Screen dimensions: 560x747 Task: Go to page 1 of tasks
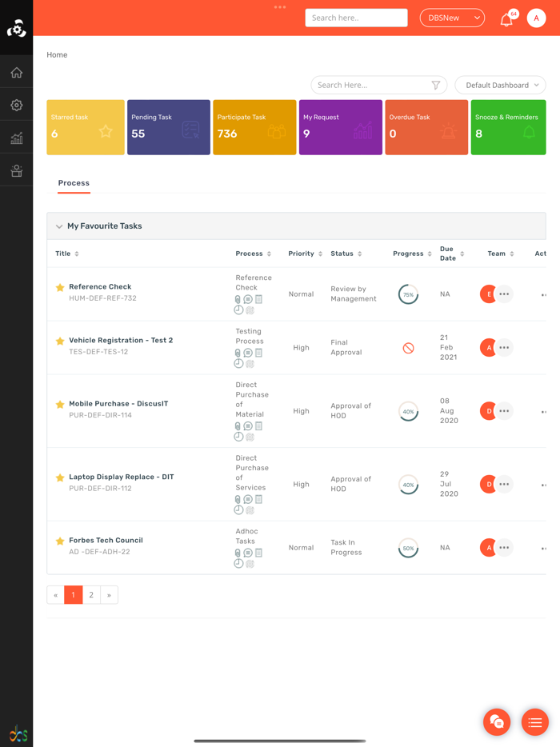pos(73,594)
